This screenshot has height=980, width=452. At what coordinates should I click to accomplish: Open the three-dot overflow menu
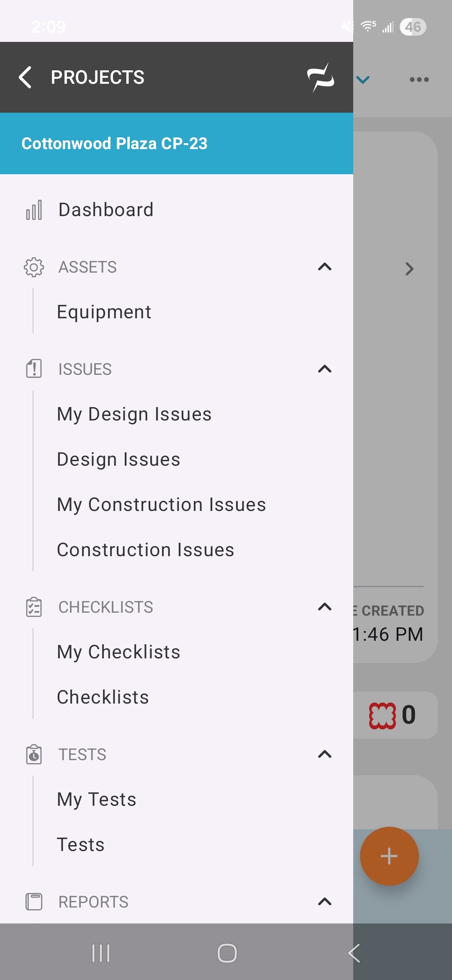(419, 80)
